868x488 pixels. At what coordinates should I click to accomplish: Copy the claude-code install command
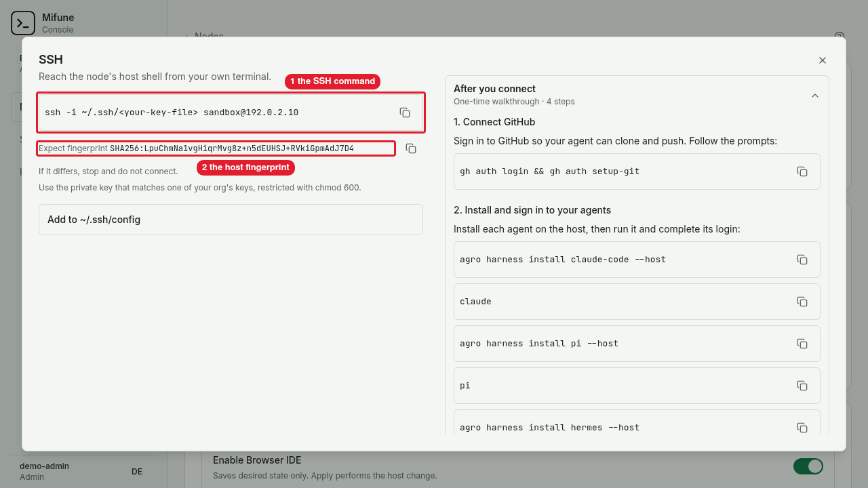[x=802, y=260]
